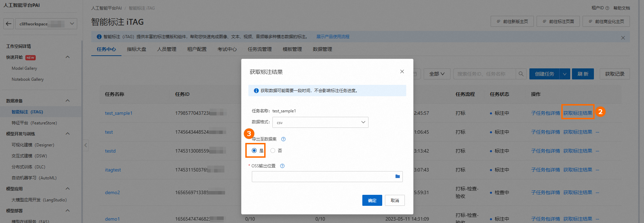Open the test_sample1 task link
Image resolution: width=644 pixels, height=223 pixels.
(119, 113)
